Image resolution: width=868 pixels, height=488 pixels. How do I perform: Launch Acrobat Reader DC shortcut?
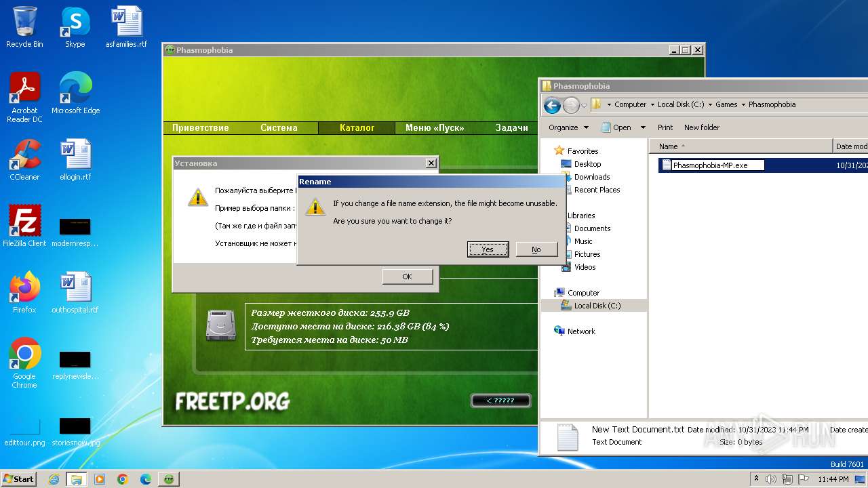coord(24,98)
